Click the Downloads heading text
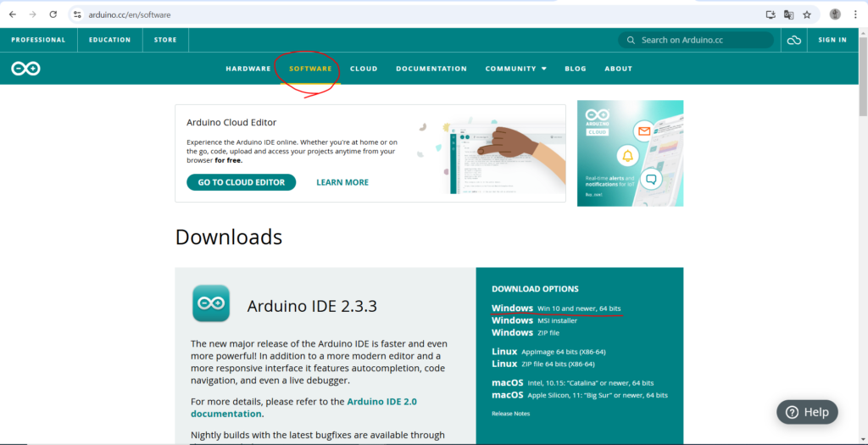Screen dimensions: 868x445 229,236
